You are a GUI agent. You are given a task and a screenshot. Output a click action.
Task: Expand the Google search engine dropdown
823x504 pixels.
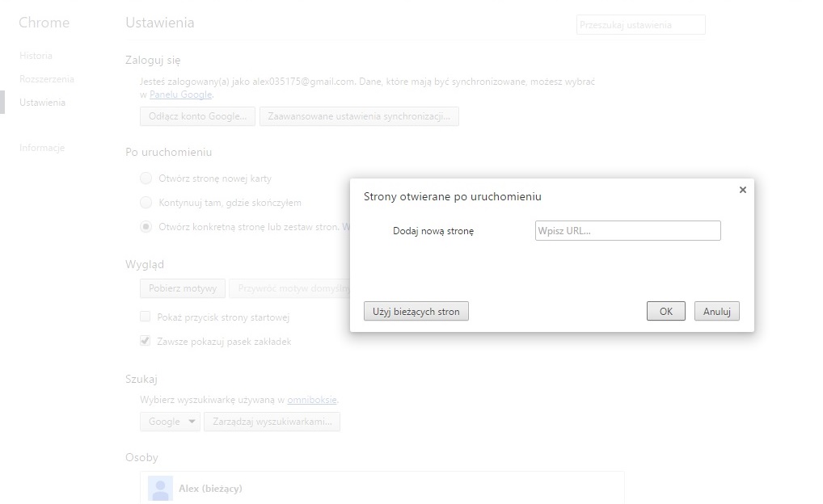170,422
